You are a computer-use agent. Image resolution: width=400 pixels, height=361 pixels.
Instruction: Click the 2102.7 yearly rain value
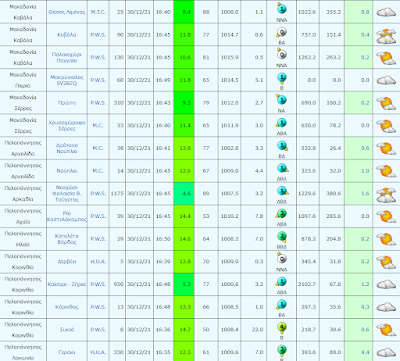click(x=307, y=284)
